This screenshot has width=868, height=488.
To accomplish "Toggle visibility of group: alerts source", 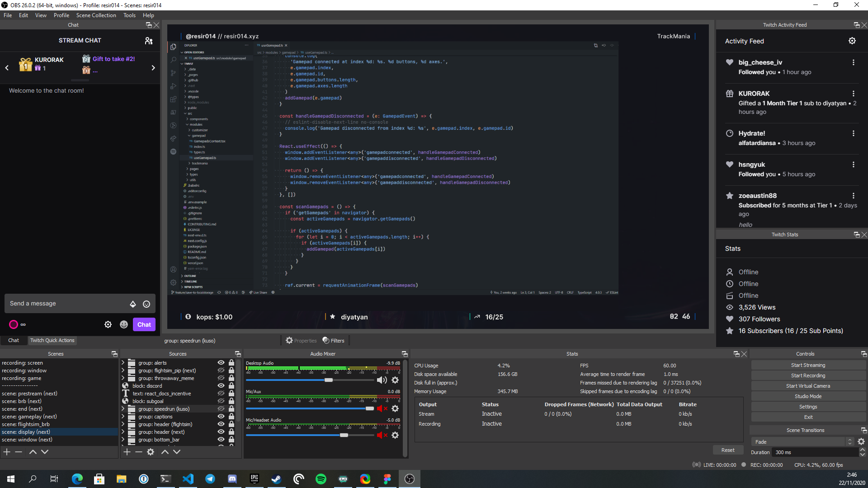I will click(221, 363).
